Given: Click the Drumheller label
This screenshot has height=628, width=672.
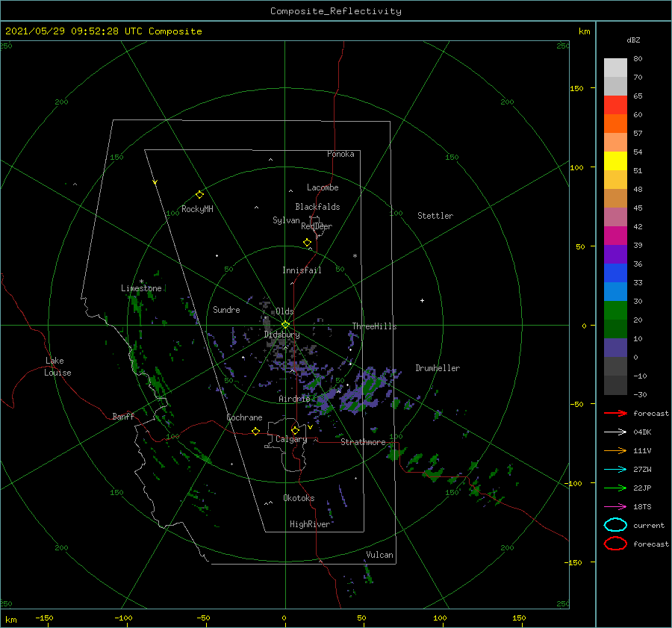Looking at the screenshot, I should [438, 368].
